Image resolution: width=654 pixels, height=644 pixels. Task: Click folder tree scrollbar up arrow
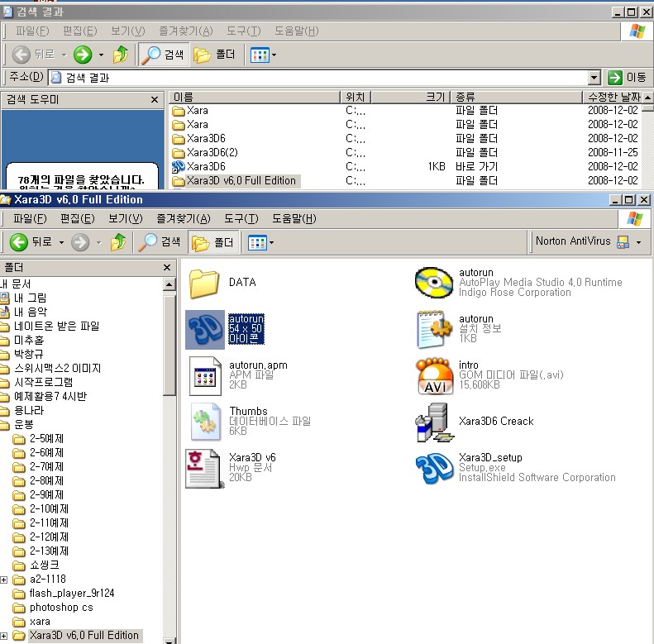(169, 284)
